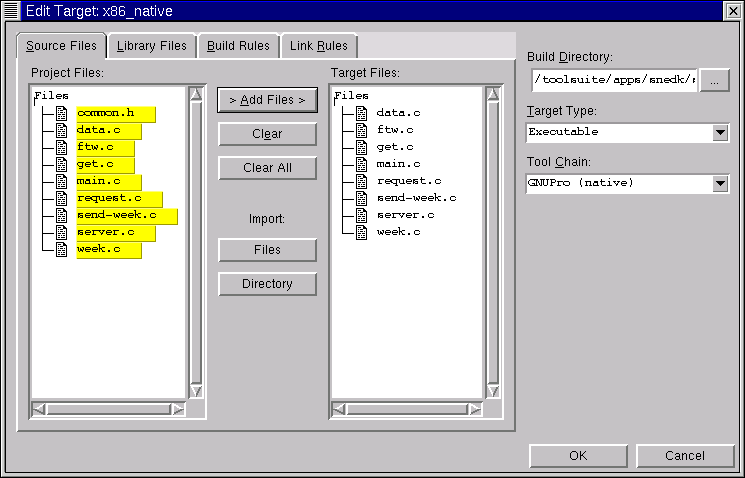Viewport: 745px width, 478px height.
Task: Open the Tool Chain dropdown arrow
Action: [720, 183]
